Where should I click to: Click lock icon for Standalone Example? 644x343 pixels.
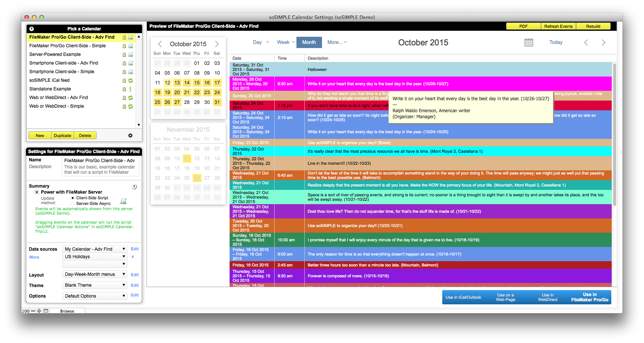pyautogui.click(x=124, y=89)
